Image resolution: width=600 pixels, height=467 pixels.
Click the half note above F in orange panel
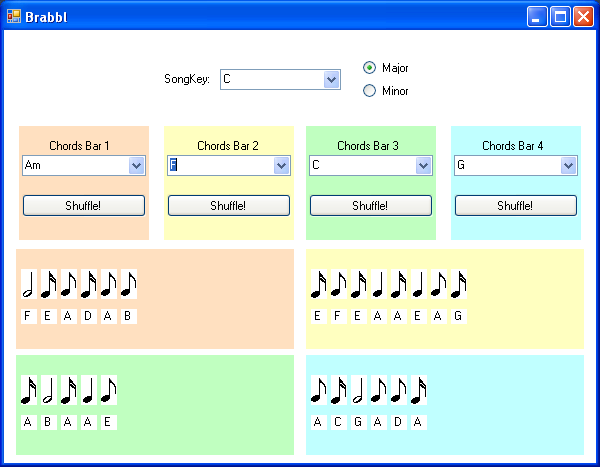coord(29,284)
